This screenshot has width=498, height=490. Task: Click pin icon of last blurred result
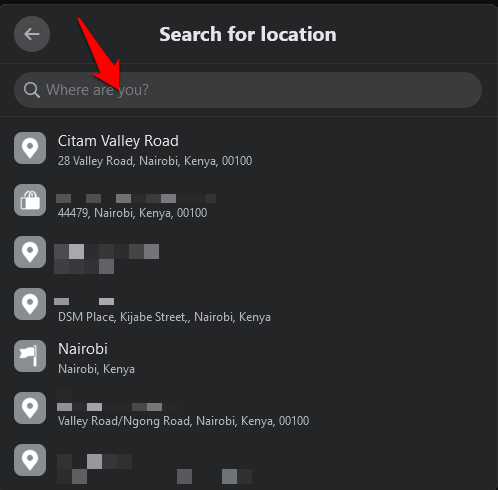[30, 460]
